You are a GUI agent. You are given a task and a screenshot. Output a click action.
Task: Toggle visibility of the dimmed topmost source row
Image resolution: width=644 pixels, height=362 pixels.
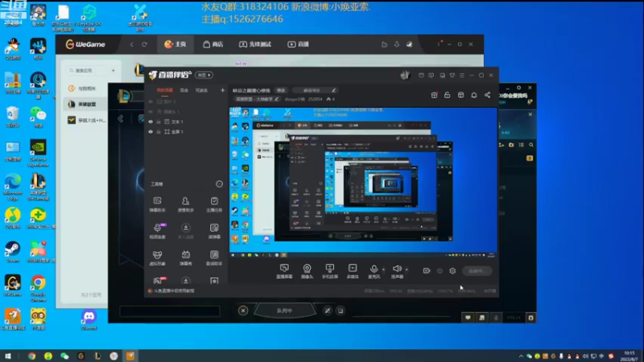point(151,101)
